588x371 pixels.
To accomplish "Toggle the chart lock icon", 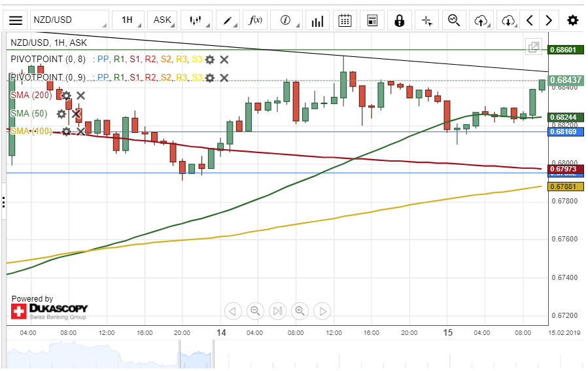I will tap(399, 20).
